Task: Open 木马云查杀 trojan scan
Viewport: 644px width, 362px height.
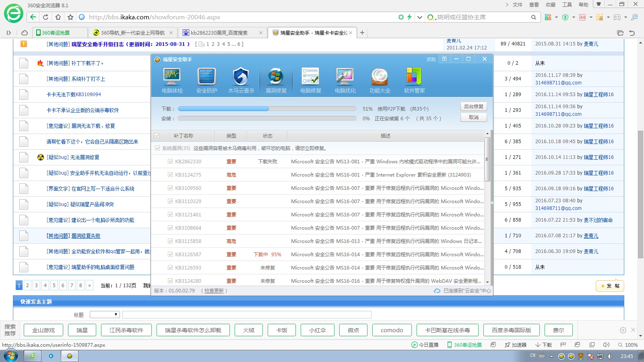Action: (241, 80)
